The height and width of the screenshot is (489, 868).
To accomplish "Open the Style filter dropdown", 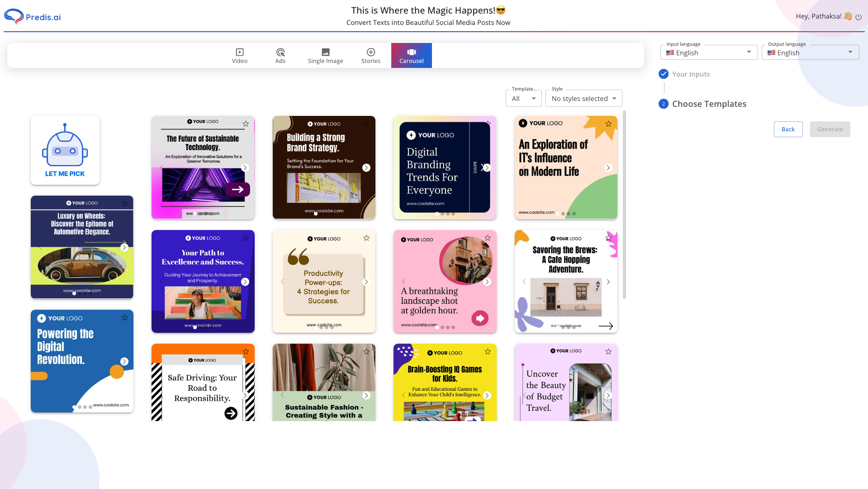I will [583, 98].
